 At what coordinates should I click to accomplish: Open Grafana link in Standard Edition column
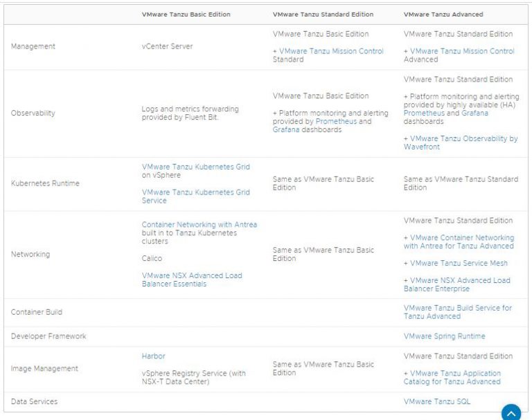(x=286, y=129)
